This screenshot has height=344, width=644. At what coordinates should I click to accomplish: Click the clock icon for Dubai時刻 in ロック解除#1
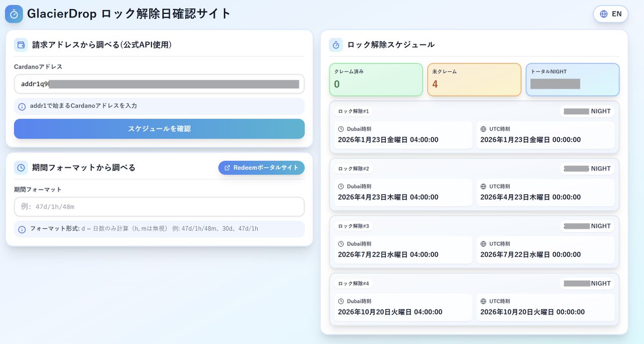tap(341, 129)
